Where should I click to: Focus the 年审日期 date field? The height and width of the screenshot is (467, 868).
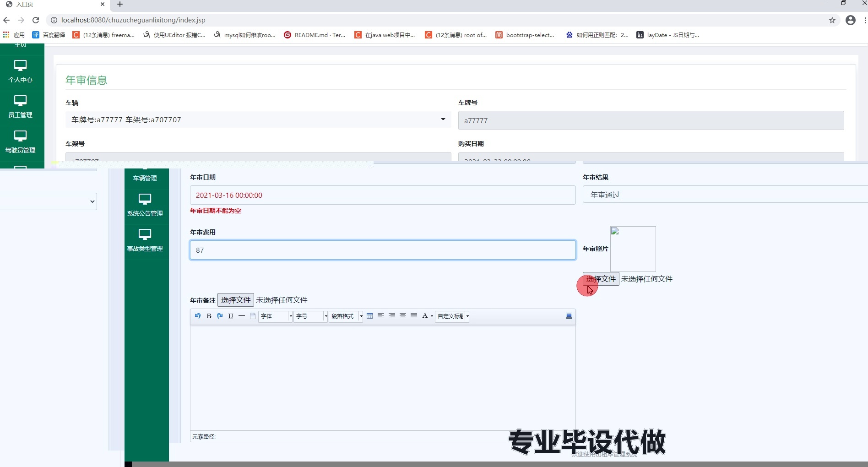click(383, 195)
